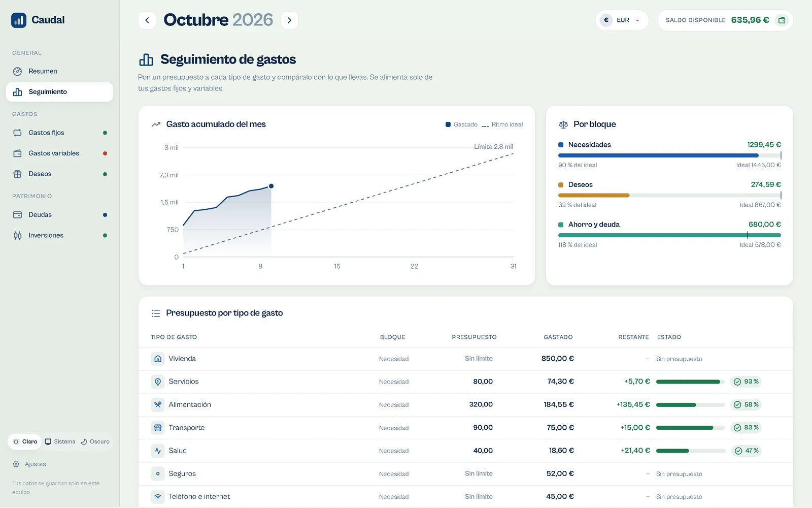This screenshot has height=508, width=812.
Task: Open Deudas in the sidebar
Action: pyautogui.click(x=59, y=215)
